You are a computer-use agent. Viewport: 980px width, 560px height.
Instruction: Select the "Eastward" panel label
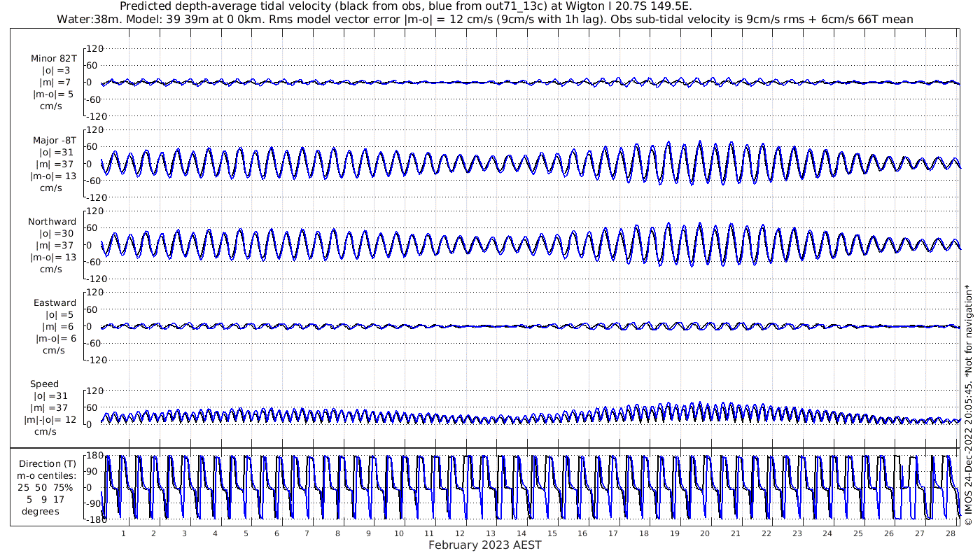tap(55, 303)
